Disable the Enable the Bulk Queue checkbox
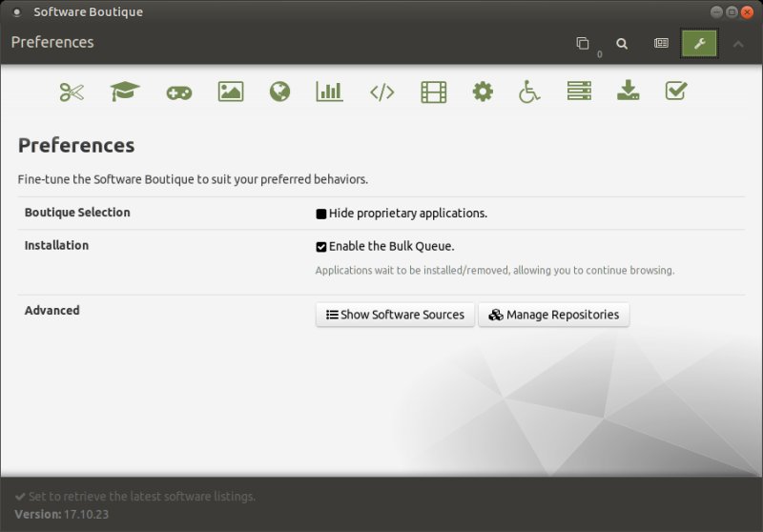This screenshot has width=763, height=532. click(321, 247)
